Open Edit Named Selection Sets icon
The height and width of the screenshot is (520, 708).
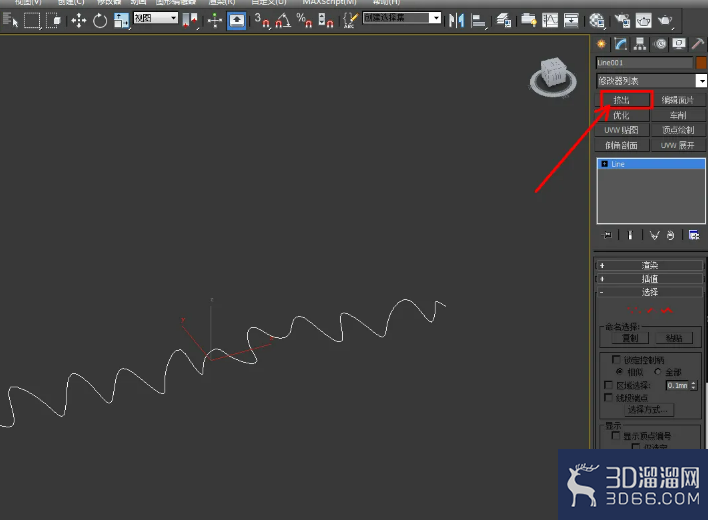click(350, 20)
